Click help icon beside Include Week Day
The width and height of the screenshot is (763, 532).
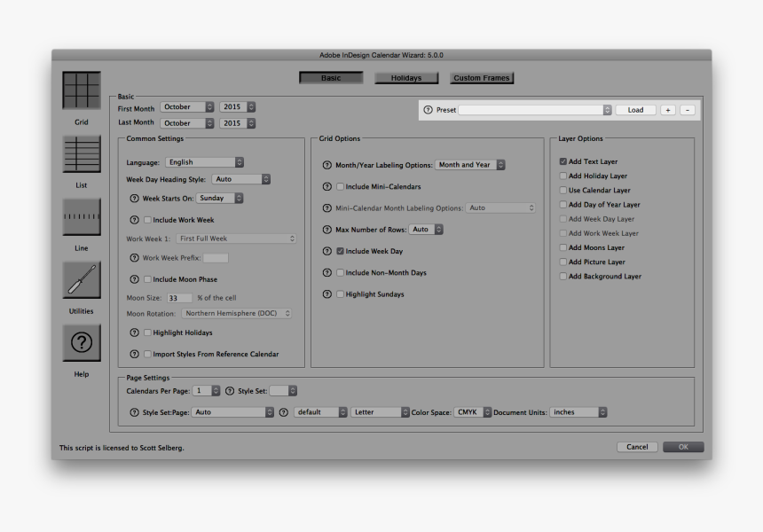point(327,251)
